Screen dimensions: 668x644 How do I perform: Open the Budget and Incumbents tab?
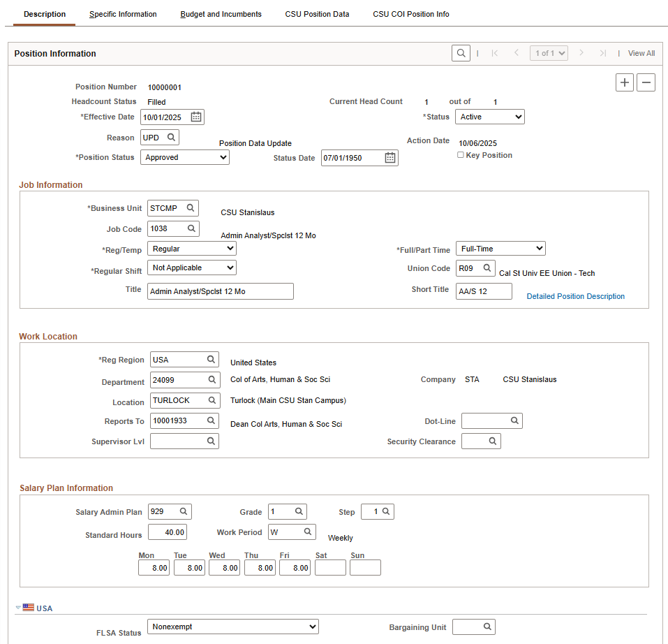pos(221,14)
